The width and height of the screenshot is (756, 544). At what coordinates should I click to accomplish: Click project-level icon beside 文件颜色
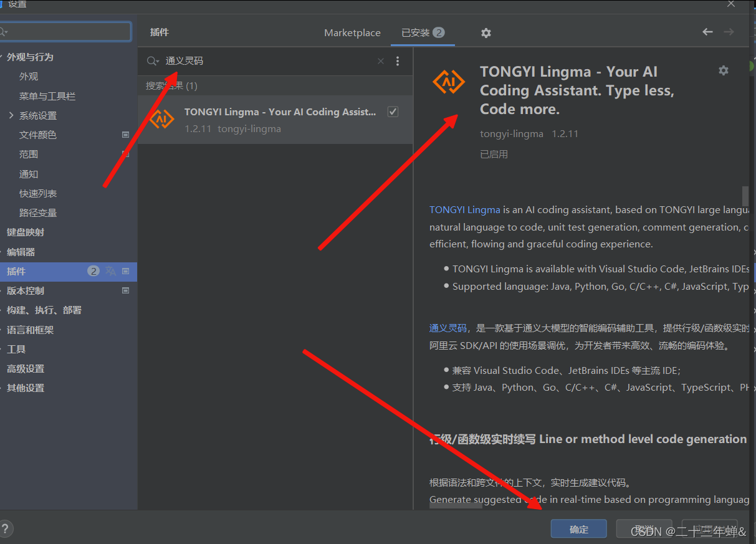(125, 135)
